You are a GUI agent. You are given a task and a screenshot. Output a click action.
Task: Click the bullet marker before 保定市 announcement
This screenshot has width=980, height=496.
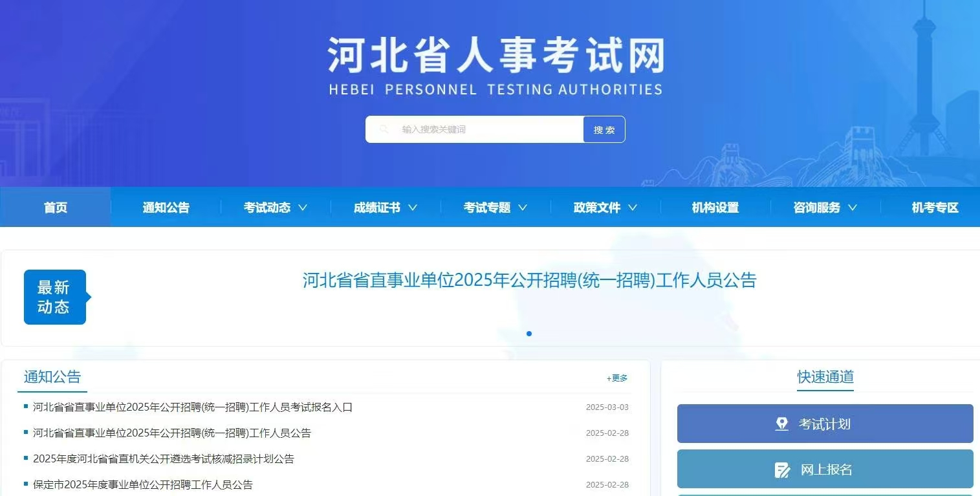(x=26, y=484)
